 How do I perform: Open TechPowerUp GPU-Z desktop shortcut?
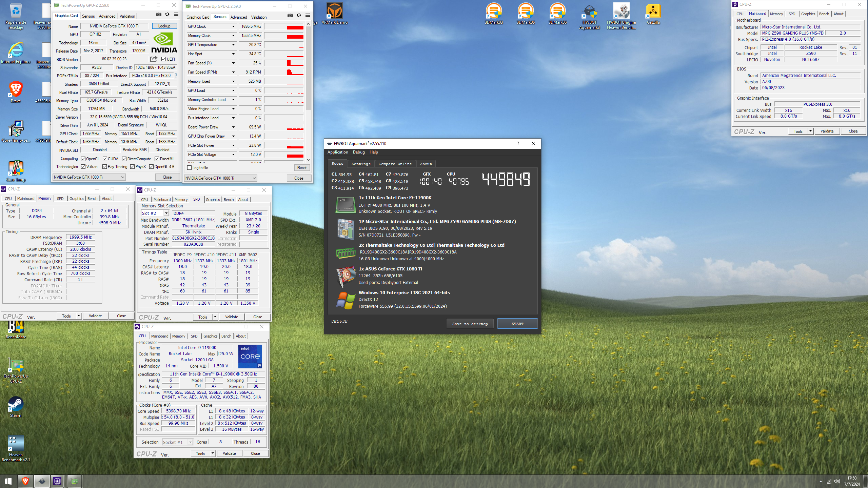pyautogui.click(x=16, y=370)
